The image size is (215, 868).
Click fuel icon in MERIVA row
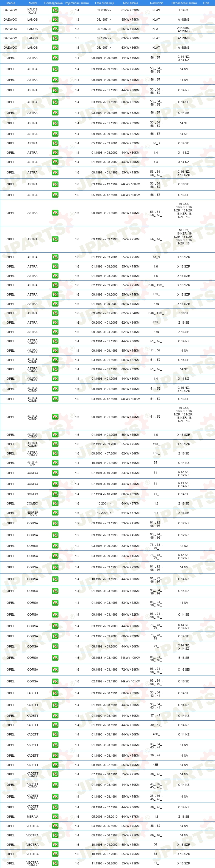(55, 817)
